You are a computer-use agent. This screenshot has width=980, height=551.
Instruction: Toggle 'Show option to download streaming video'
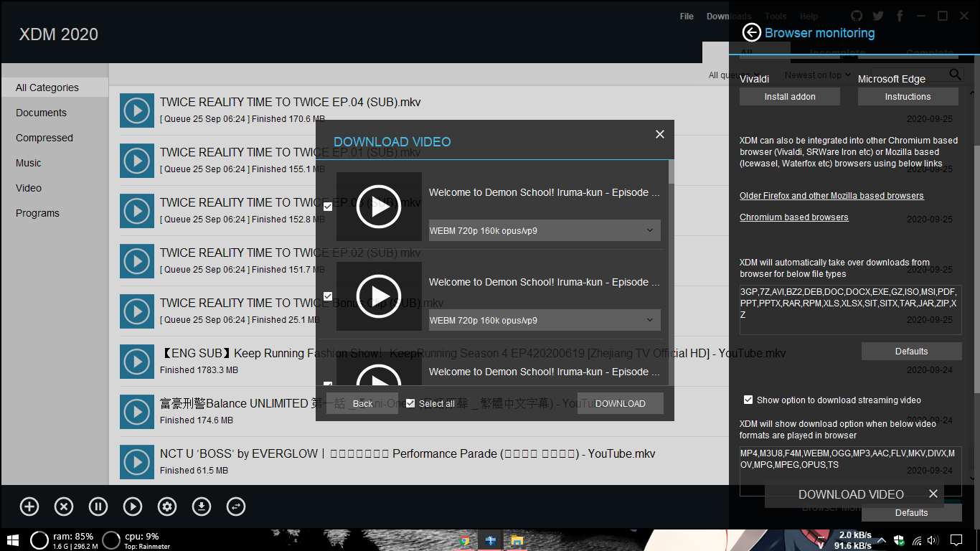748,400
